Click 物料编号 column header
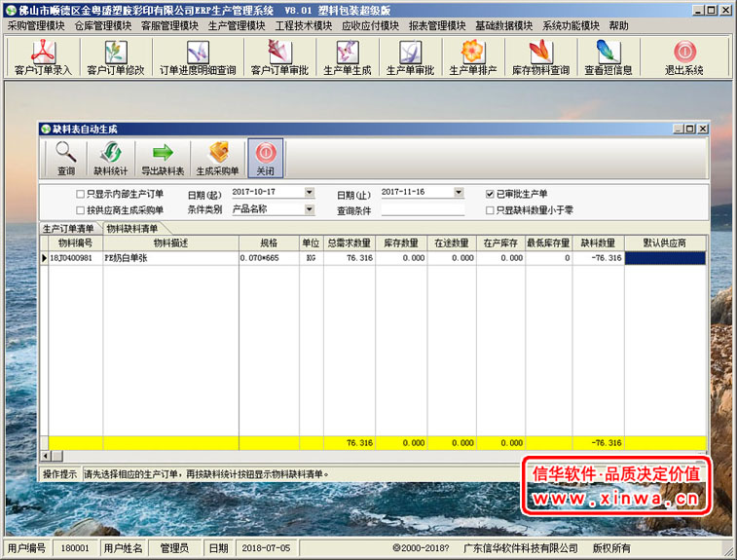The image size is (737, 560). tap(76, 243)
